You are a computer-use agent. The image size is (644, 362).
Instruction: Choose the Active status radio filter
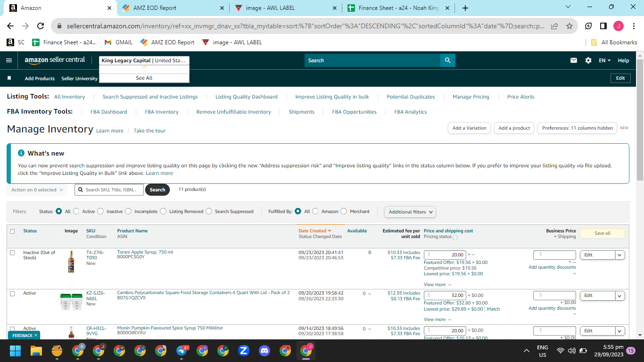click(x=76, y=212)
